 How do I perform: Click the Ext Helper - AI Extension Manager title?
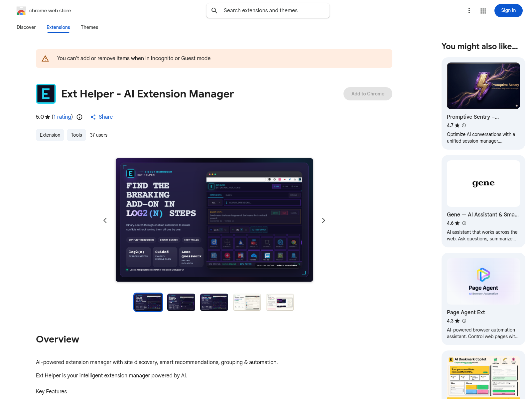tap(148, 94)
